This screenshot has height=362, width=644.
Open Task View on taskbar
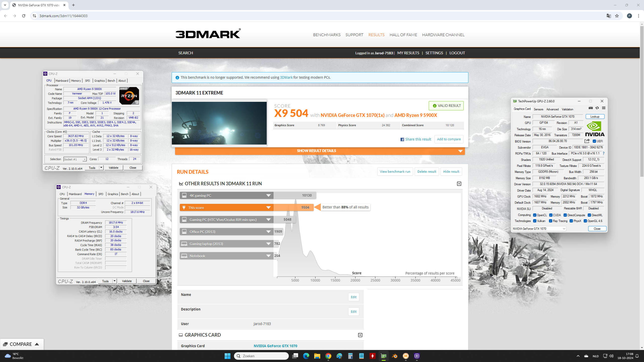pyautogui.click(x=295, y=356)
